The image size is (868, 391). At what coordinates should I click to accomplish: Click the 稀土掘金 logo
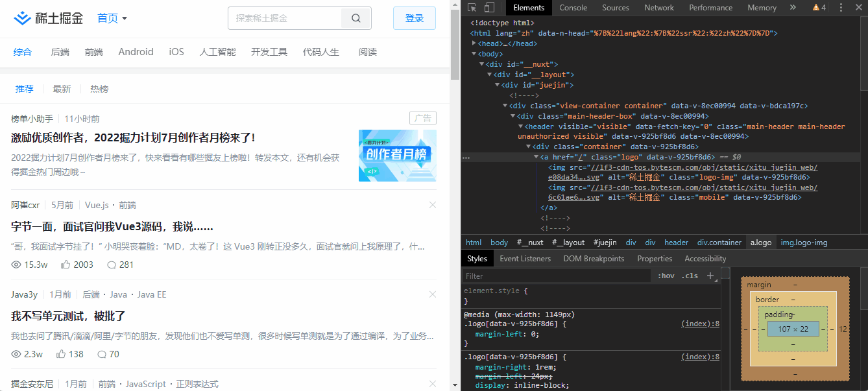(49, 18)
